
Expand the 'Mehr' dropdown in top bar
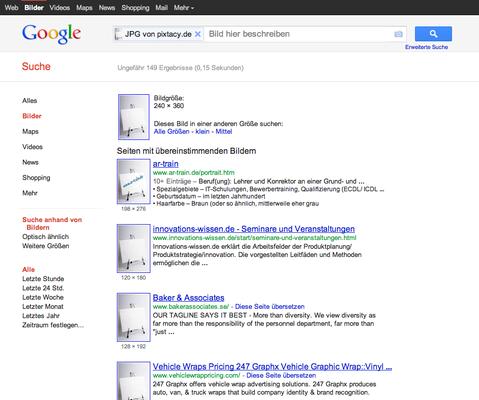click(184, 7)
